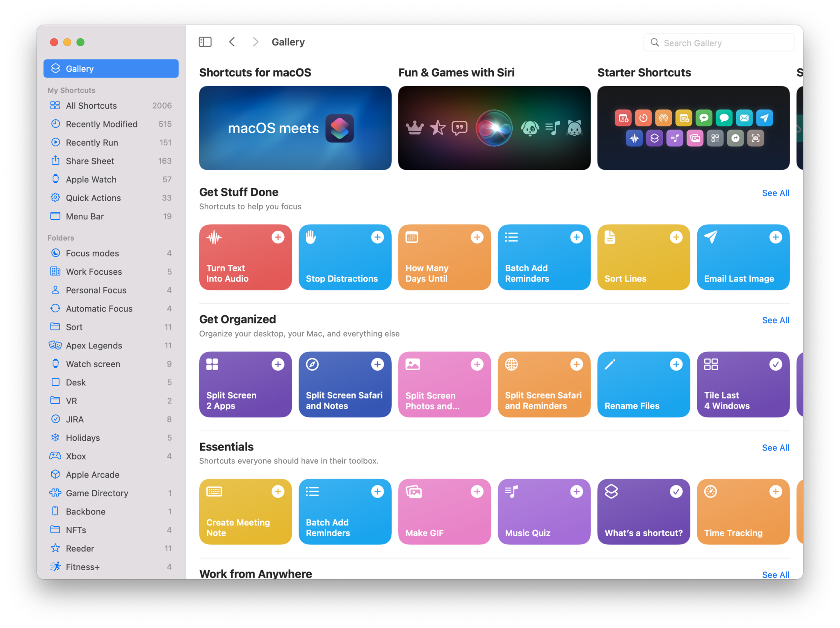Add the Stop Distractions shortcut with plus

tap(377, 237)
